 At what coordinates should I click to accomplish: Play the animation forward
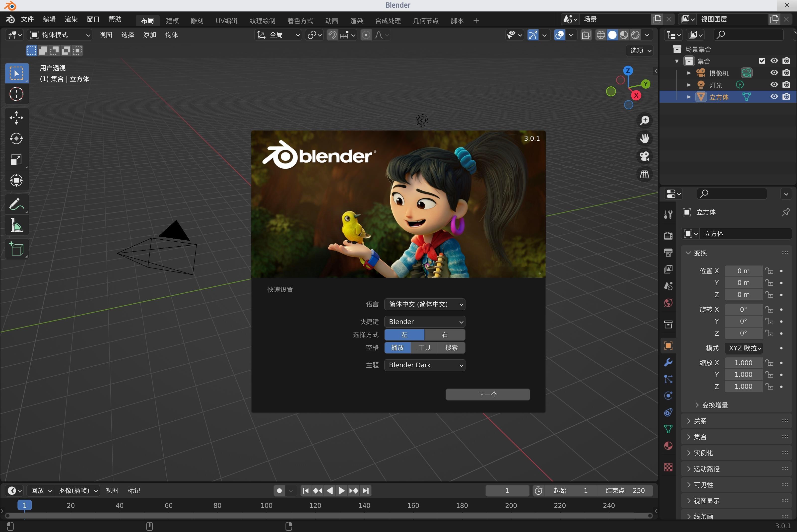tap(341, 491)
